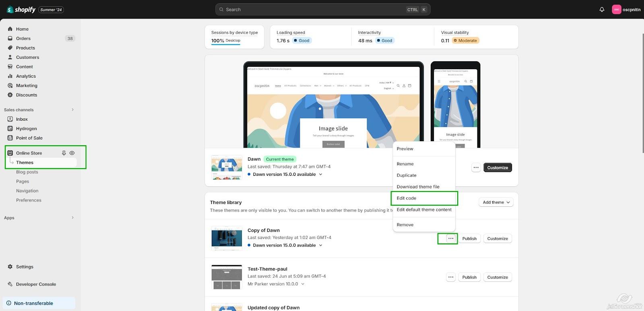Expand the Sales channels section
This screenshot has width=644, height=311.
72,110
